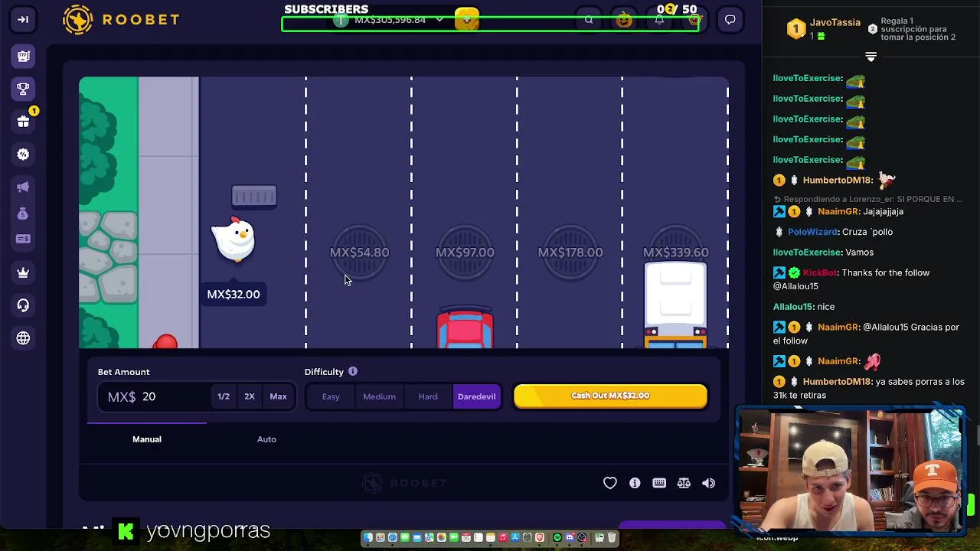Open the crown VIP icon in sidebar
The image size is (980, 551).
coord(23,272)
